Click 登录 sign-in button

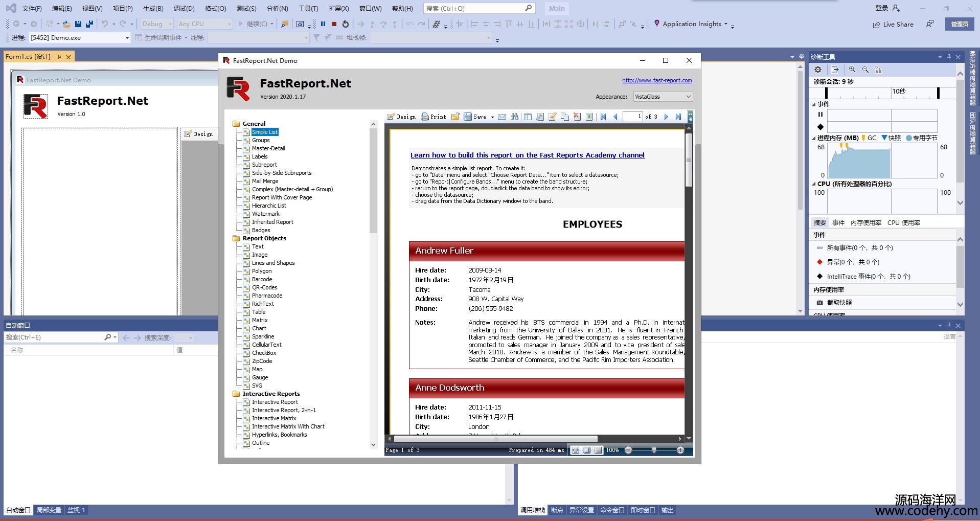coord(887,8)
